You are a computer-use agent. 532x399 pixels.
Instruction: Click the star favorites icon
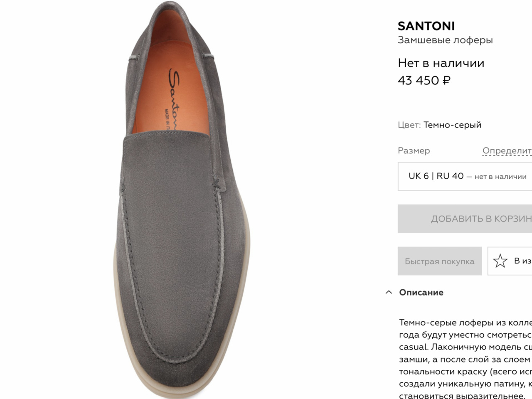(x=500, y=261)
